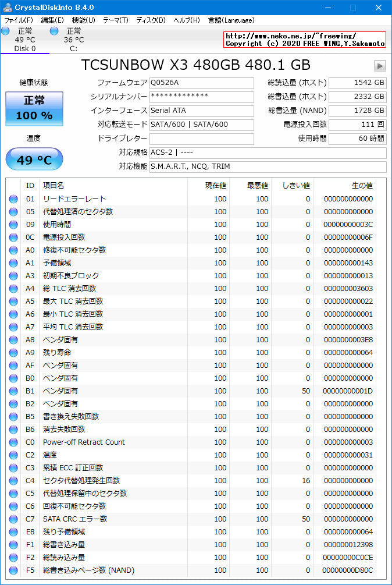Open the ディスク(D) menu

click(x=151, y=20)
